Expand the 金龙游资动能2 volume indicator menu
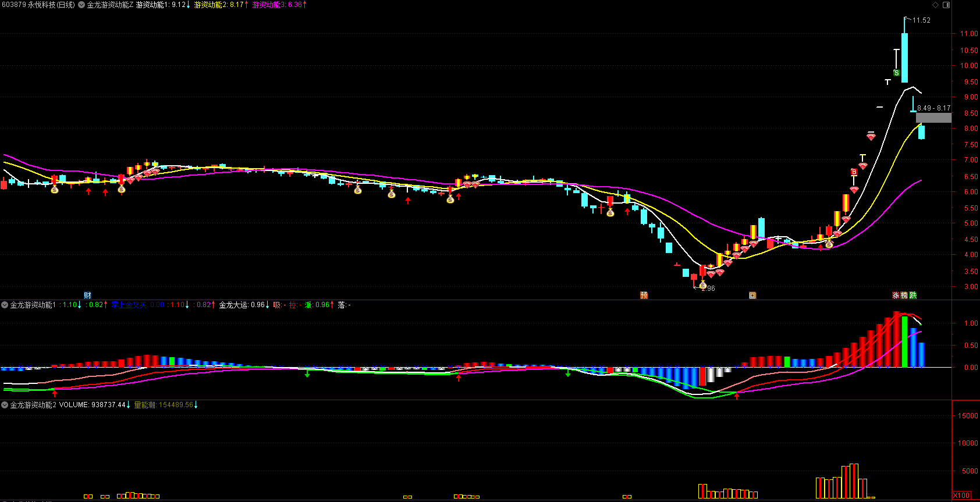This screenshot has height=502, width=980. pyautogui.click(x=5, y=405)
